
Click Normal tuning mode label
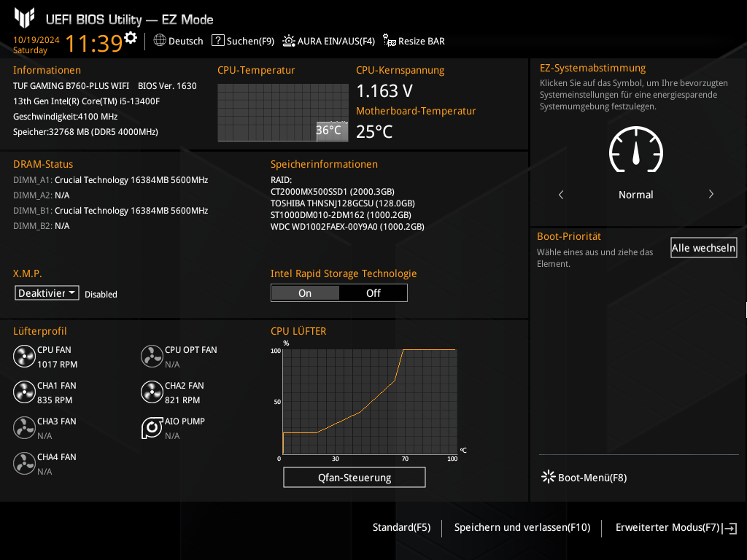(635, 194)
